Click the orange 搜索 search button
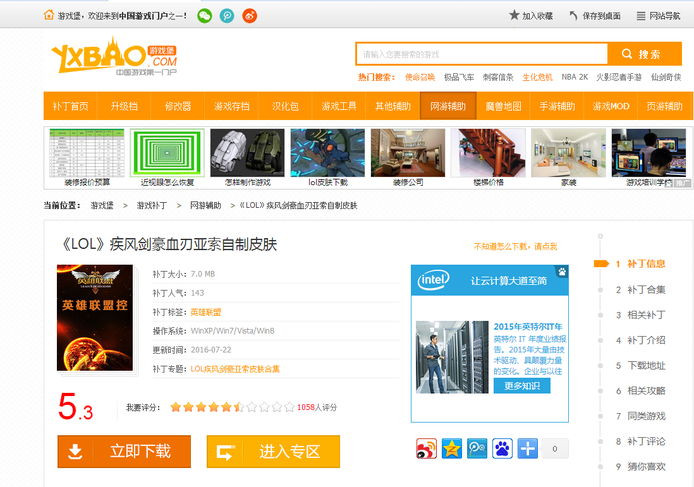Screen dimensions: 694x487 tap(644, 54)
